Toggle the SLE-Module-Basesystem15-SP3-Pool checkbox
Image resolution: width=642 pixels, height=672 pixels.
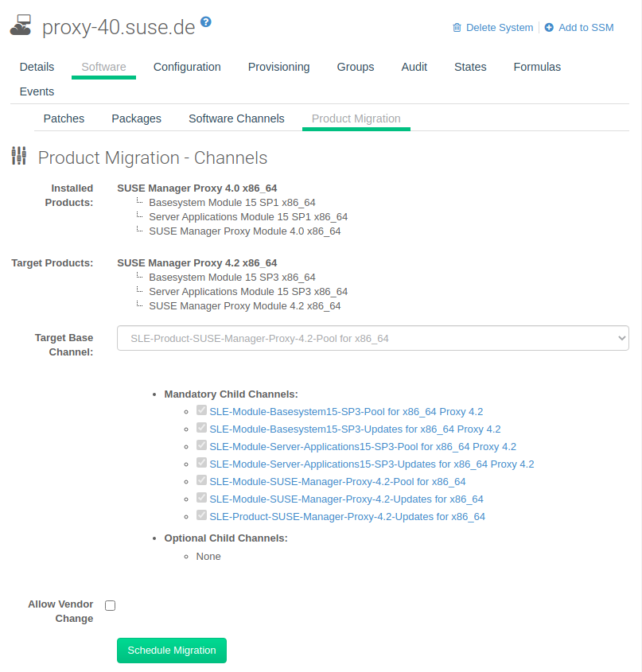[x=201, y=410]
